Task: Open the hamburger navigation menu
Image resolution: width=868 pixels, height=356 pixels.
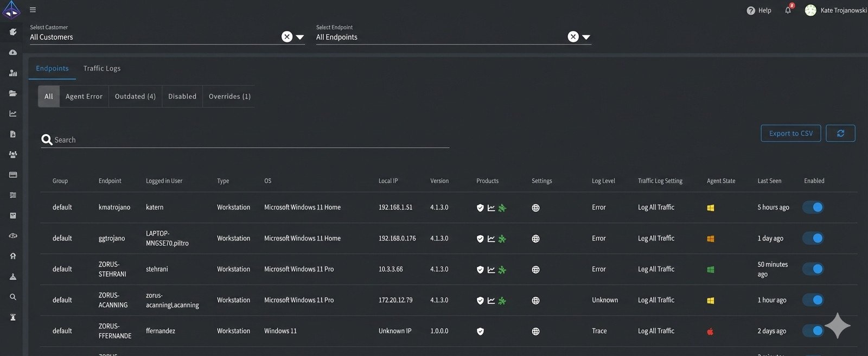Action: [33, 10]
